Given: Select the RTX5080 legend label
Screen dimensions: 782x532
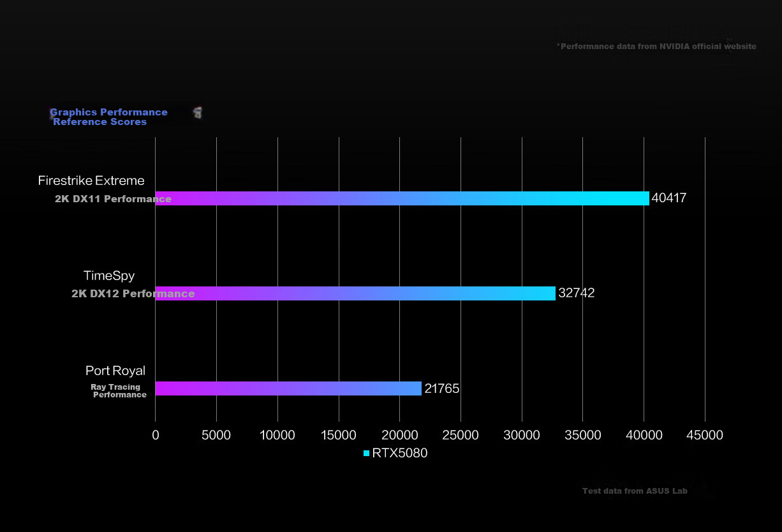Looking at the screenshot, I should coord(400,453).
